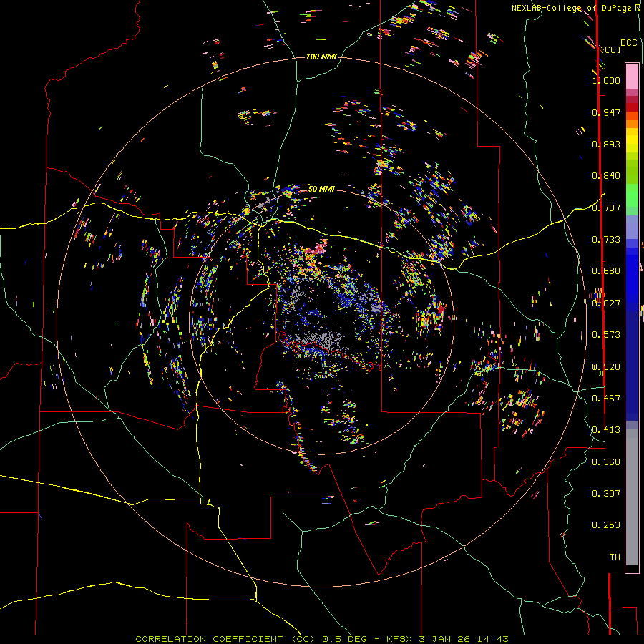Pick the dark navy band on the color scale
This screenshot has width=644, height=644.
coord(632,366)
